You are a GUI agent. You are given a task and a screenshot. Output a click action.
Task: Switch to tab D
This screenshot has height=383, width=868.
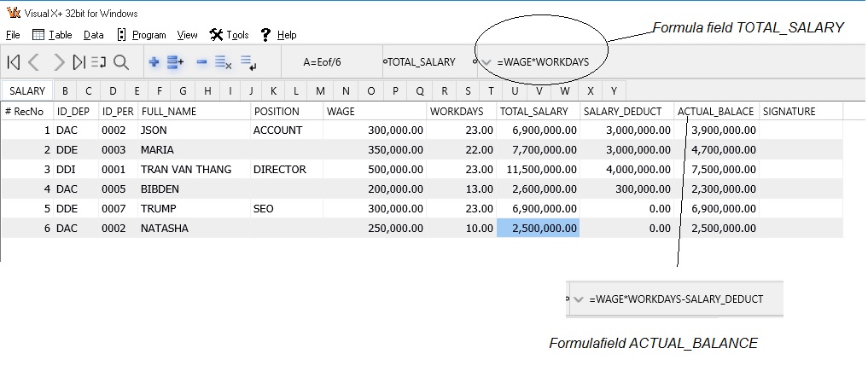tap(113, 90)
